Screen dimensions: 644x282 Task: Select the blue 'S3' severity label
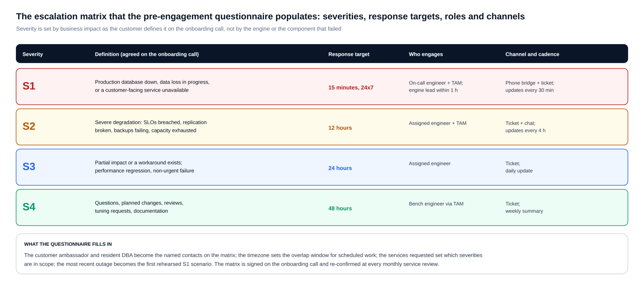point(29,166)
